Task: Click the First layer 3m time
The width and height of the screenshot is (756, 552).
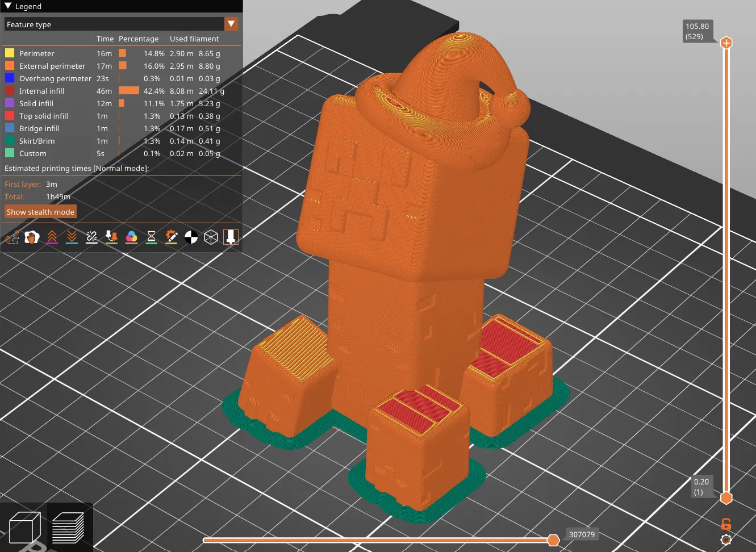Action: (52, 184)
